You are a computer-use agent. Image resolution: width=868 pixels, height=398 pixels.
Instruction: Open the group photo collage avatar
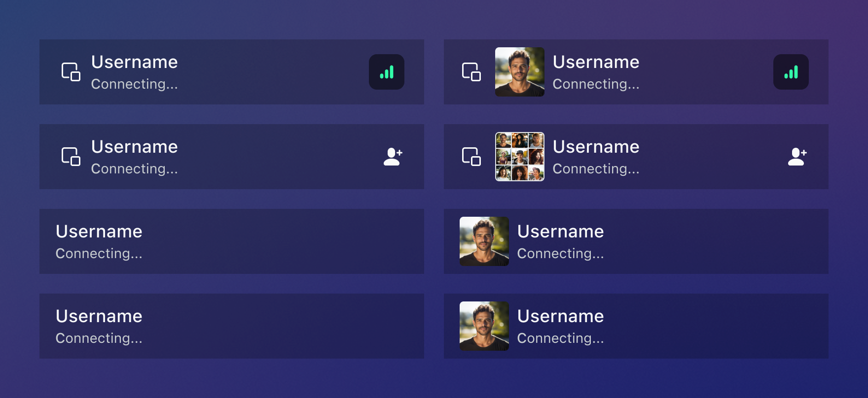pyautogui.click(x=520, y=157)
